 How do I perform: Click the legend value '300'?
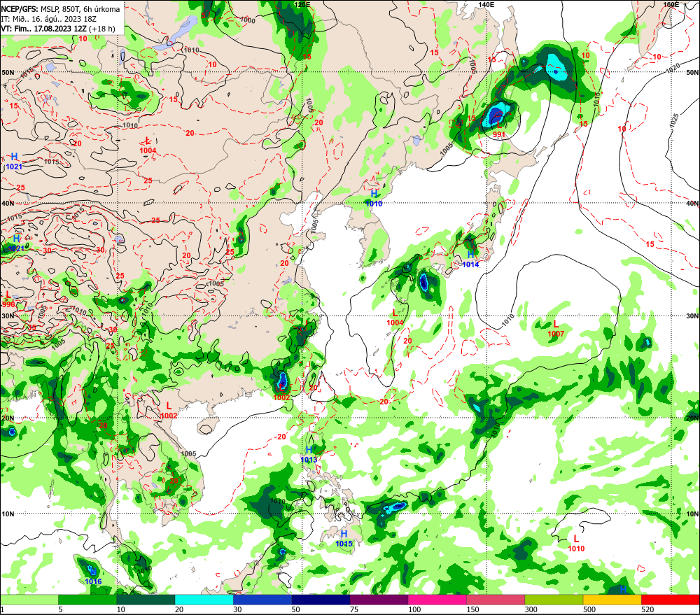coord(531,609)
